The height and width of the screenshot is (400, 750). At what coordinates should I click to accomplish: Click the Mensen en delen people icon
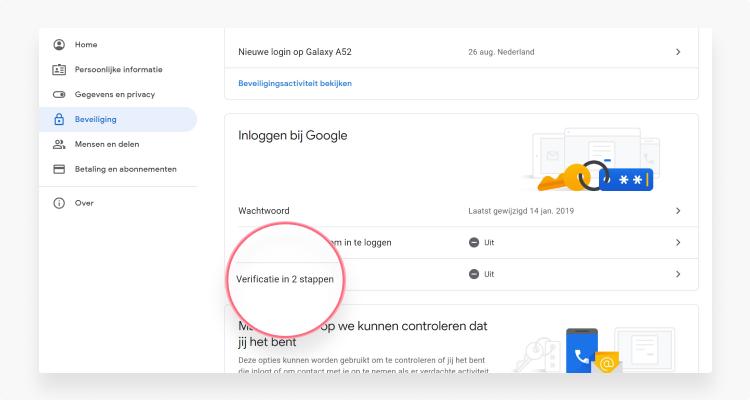click(x=59, y=144)
